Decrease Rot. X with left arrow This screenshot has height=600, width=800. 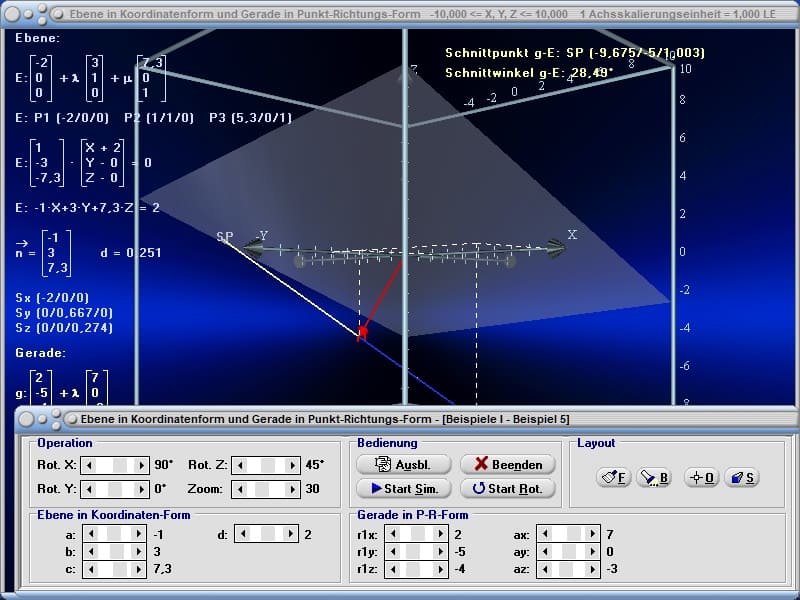(x=89, y=465)
